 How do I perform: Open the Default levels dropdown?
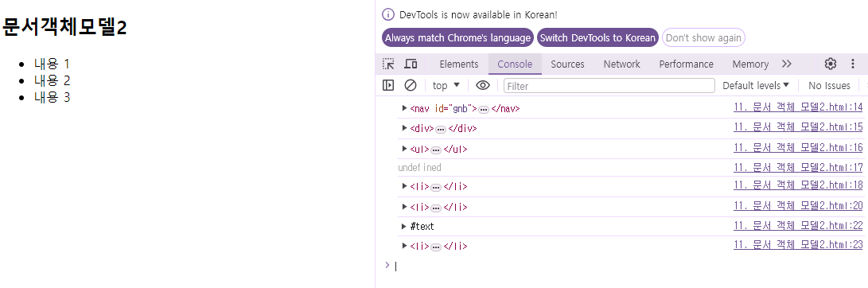(x=756, y=85)
